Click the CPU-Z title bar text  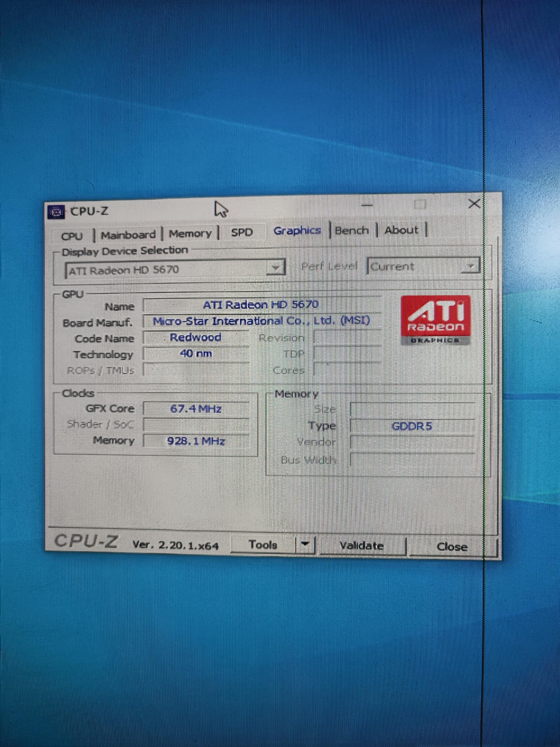coord(90,211)
